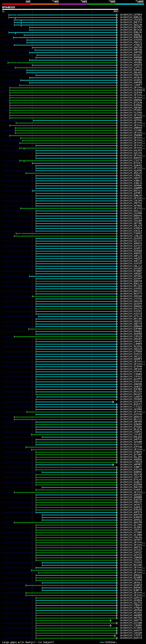Open the UniRef100_Q01BS2 entry
The image size is (146, 644).
click(131, 80)
